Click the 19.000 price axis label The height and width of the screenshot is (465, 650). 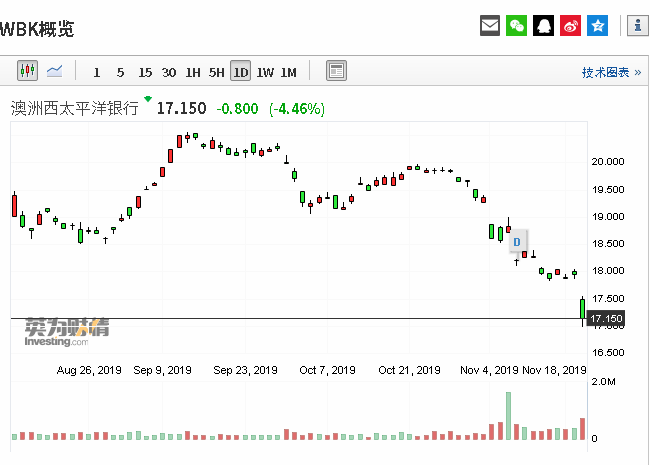tap(608, 217)
